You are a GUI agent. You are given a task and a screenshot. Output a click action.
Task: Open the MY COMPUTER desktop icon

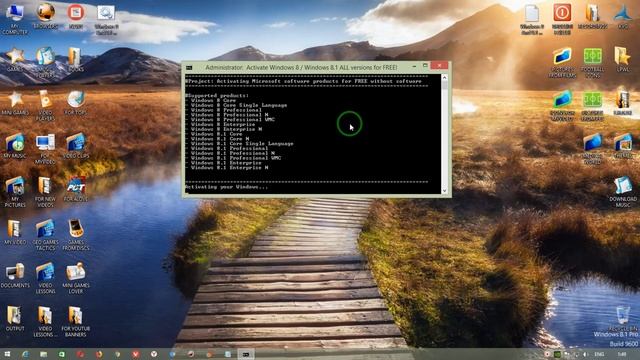click(15, 19)
